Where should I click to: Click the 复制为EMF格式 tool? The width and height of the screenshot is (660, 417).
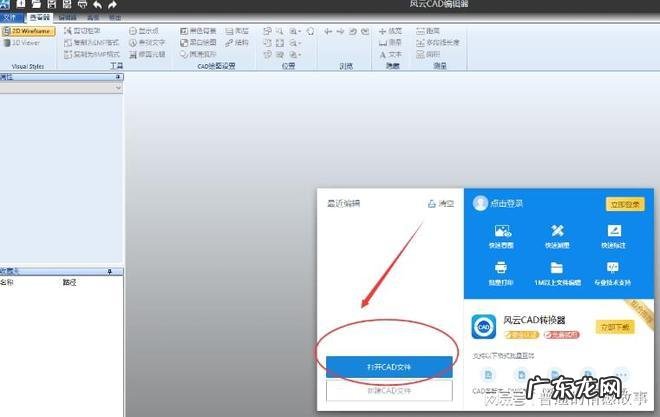(92, 43)
